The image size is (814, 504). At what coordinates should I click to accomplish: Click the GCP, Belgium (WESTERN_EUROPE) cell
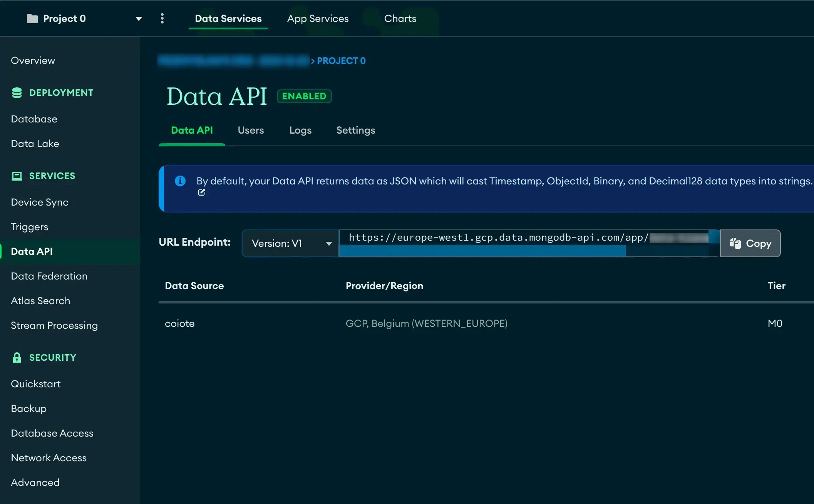(427, 323)
